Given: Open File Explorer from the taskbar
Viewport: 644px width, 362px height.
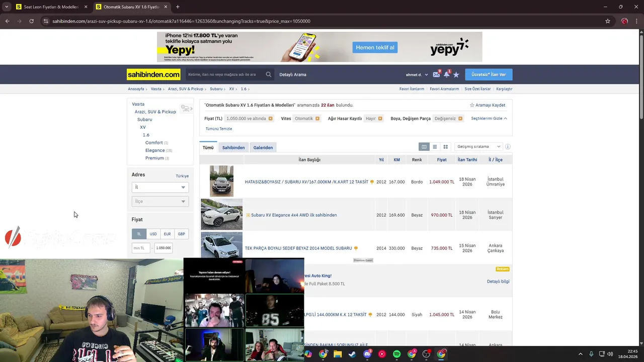Looking at the screenshot, I should point(338,354).
